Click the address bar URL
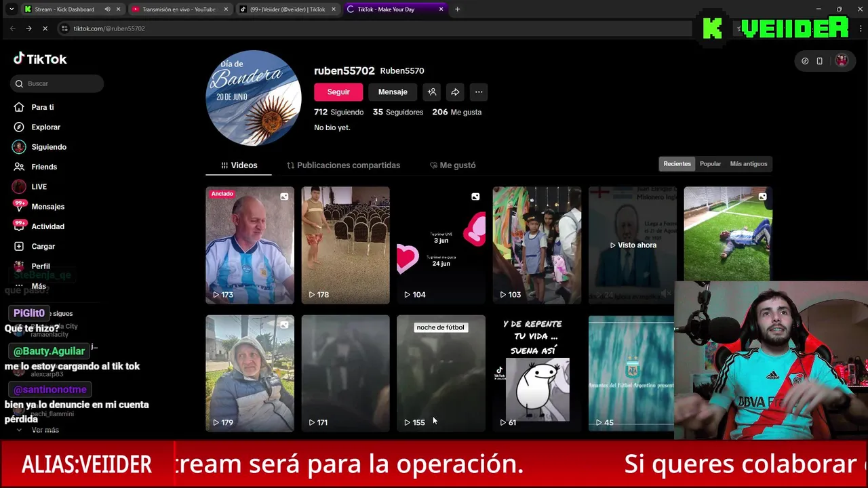 108,28
